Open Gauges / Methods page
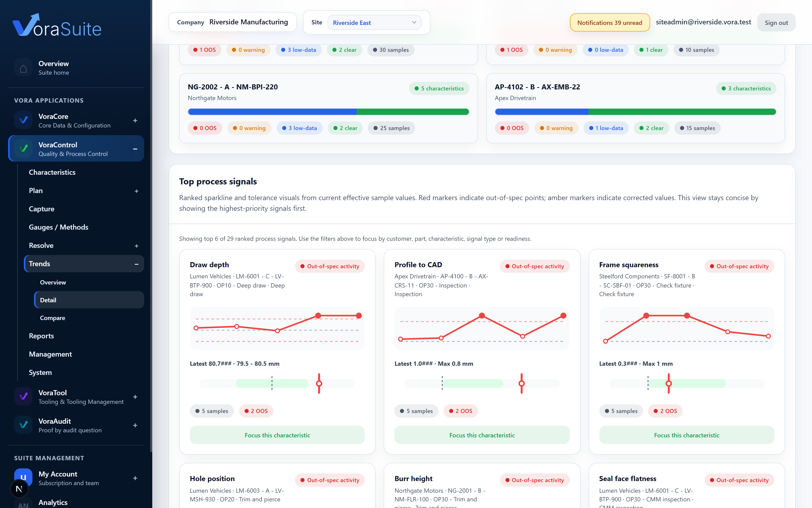812x508 pixels. pos(84,227)
